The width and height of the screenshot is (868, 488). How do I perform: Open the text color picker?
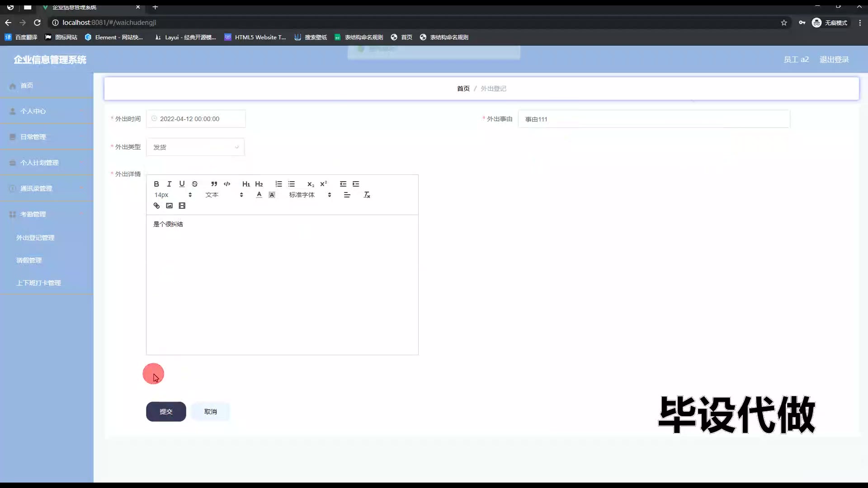coord(259,195)
